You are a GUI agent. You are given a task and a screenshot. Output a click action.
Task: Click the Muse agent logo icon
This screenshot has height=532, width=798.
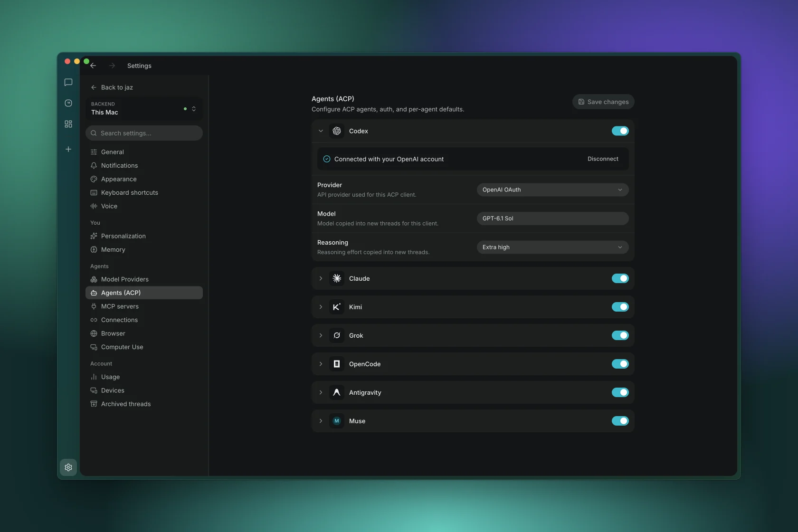pos(337,421)
